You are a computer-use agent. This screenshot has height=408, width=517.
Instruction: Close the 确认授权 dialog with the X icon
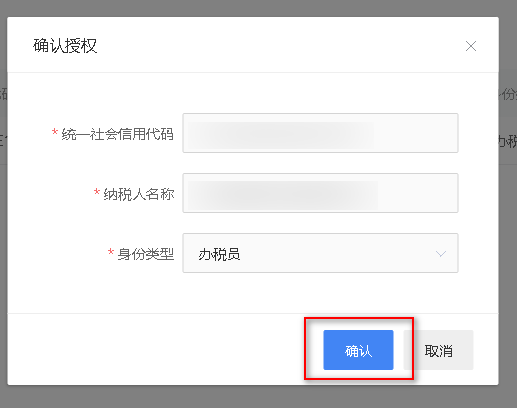click(x=471, y=46)
